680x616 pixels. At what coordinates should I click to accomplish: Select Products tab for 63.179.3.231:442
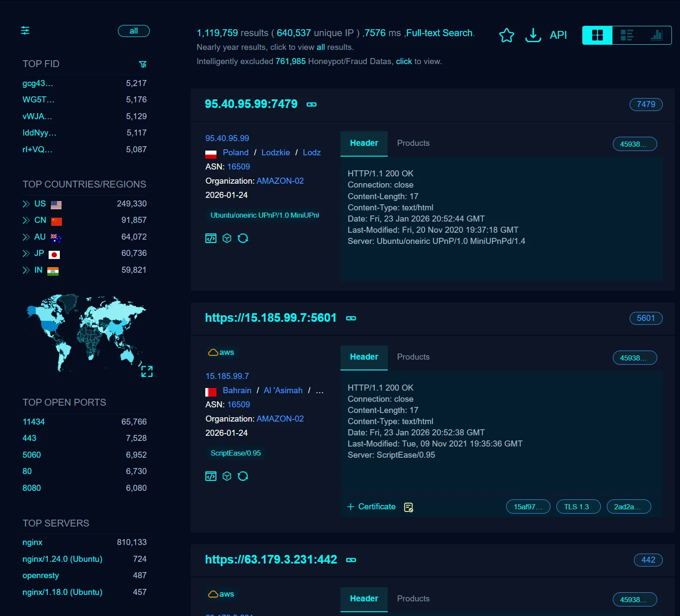(x=413, y=599)
